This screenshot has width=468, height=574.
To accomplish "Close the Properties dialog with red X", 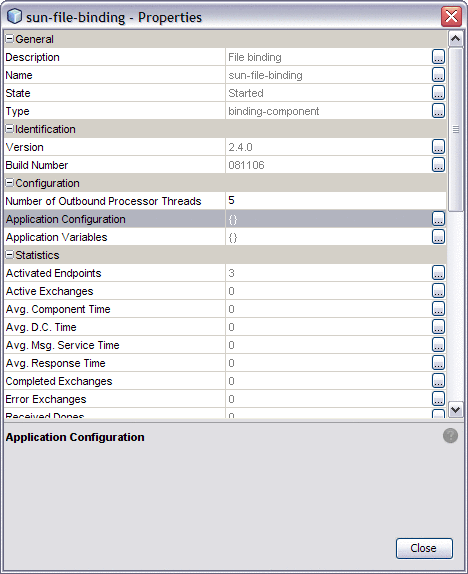I will (x=451, y=16).
